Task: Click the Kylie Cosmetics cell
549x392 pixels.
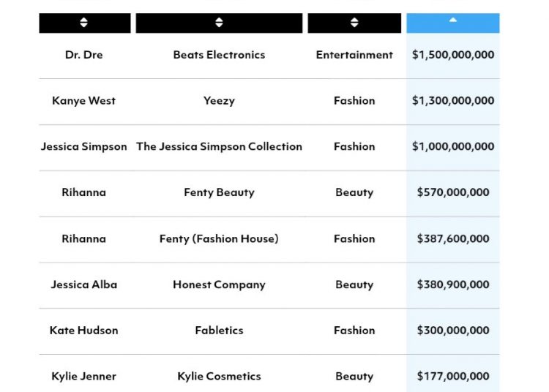Action: 219,376
